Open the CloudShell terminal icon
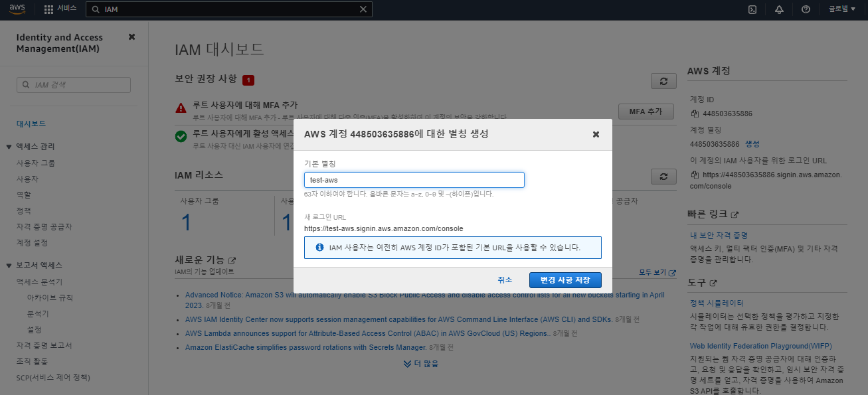The width and height of the screenshot is (868, 395). [752, 9]
